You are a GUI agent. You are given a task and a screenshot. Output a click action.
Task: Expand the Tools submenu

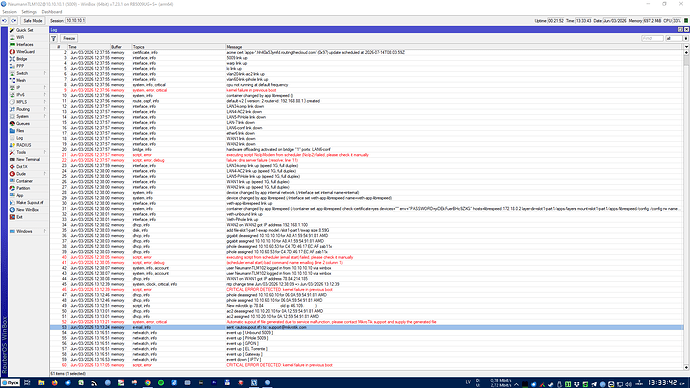[28, 152]
